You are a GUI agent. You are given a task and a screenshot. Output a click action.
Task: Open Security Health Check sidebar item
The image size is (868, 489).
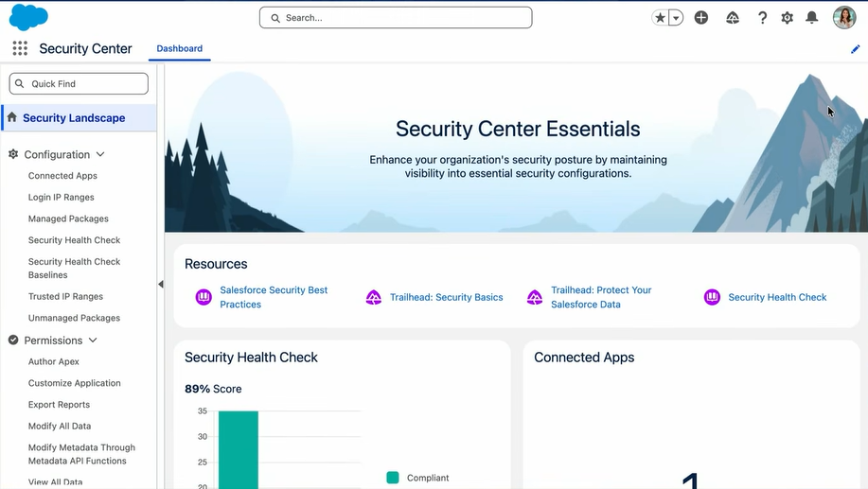(74, 240)
